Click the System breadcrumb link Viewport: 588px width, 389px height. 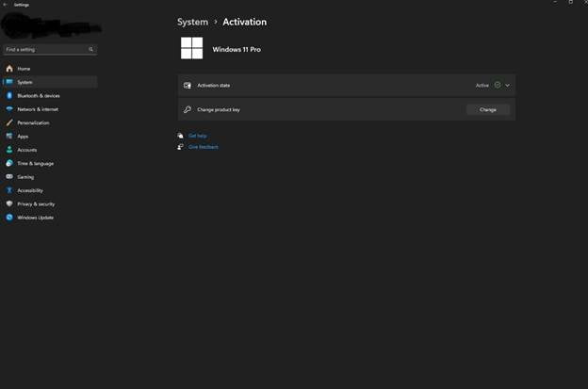192,22
